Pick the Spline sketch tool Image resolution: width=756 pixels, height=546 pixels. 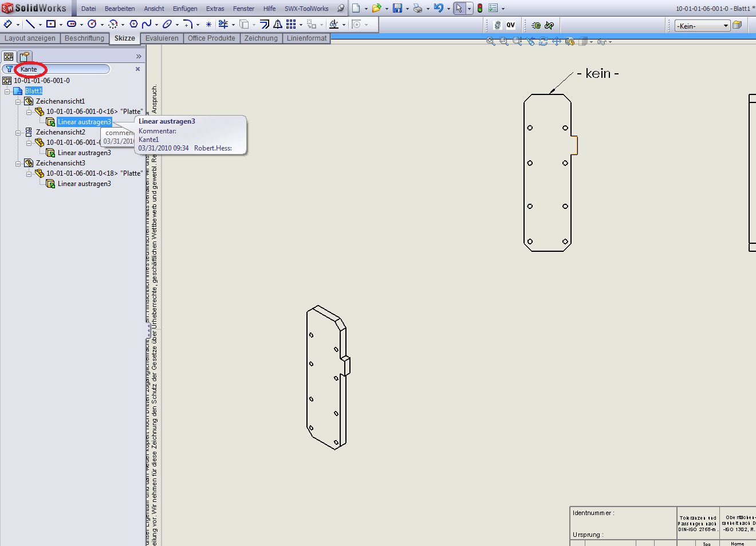147,24
